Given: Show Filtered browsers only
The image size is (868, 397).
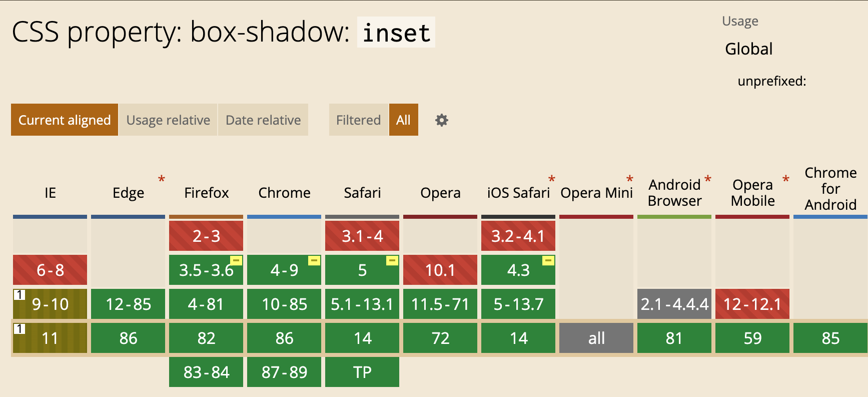Looking at the screenshot, I should (358, 120).
